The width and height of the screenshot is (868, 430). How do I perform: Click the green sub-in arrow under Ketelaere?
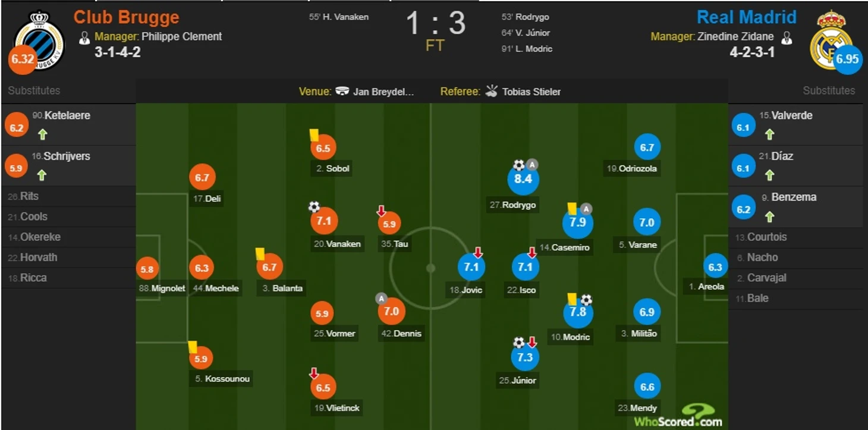point(42,134)
